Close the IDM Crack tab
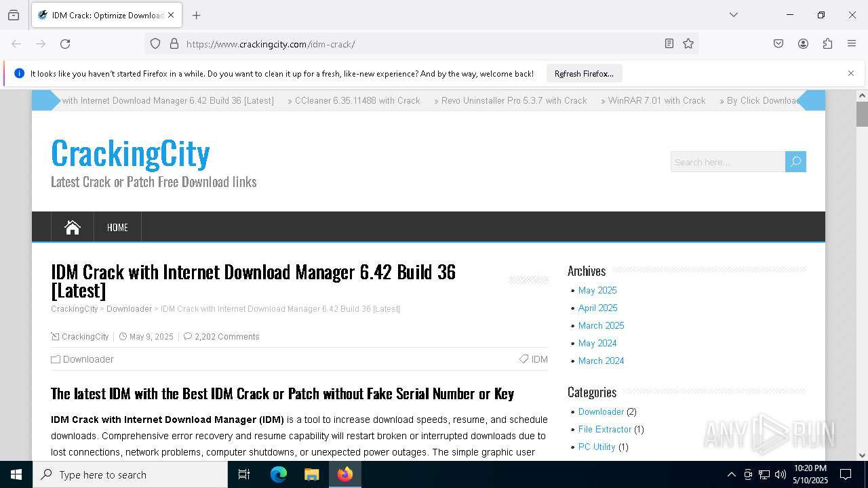 (171, 15)
